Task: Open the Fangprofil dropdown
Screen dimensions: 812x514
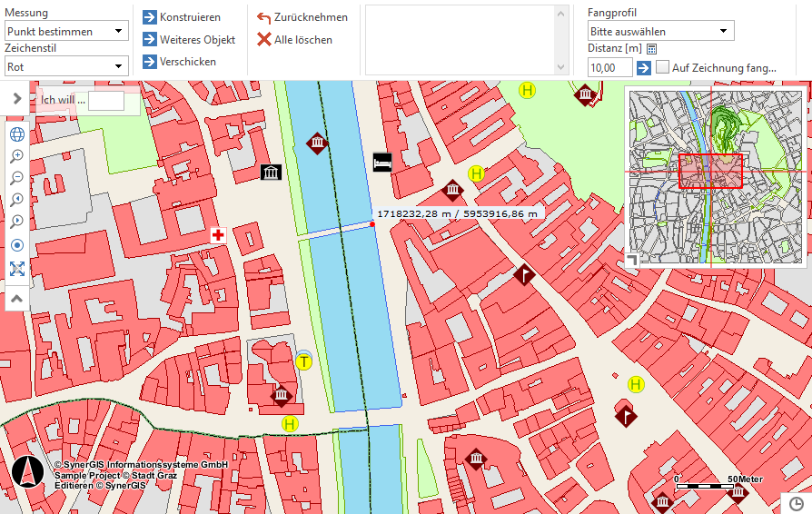Action: tap(660, 31)
